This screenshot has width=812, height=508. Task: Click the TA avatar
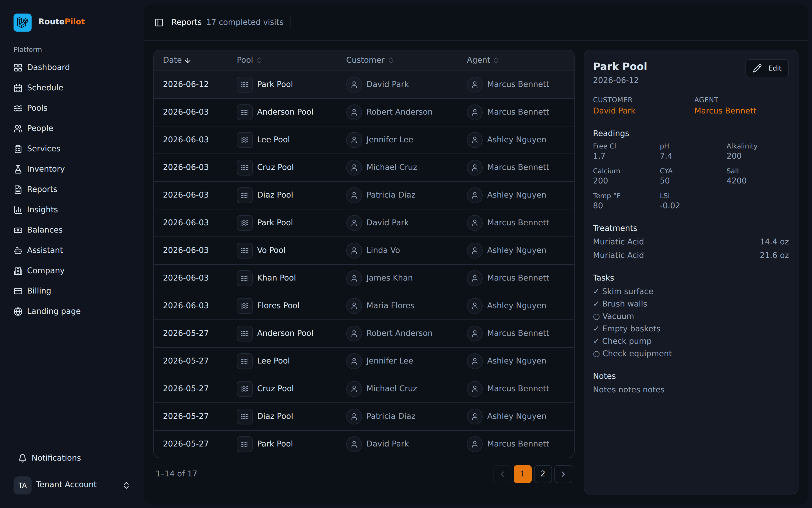[23, 485]
